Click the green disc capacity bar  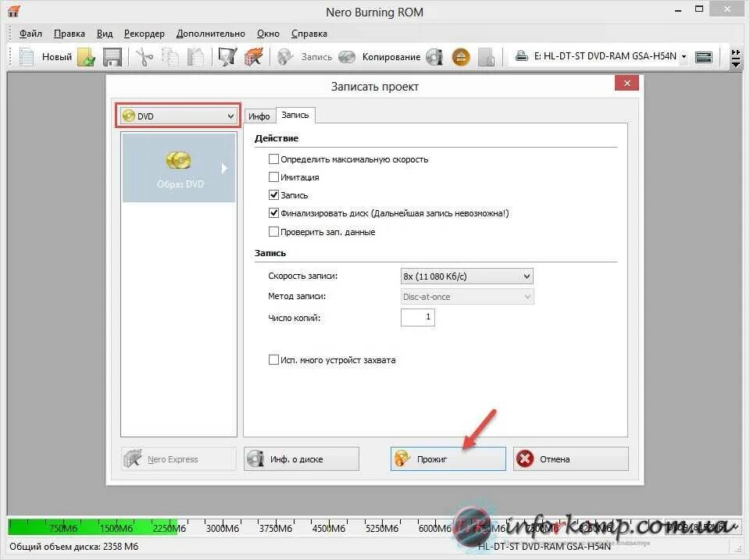[93, 526]
